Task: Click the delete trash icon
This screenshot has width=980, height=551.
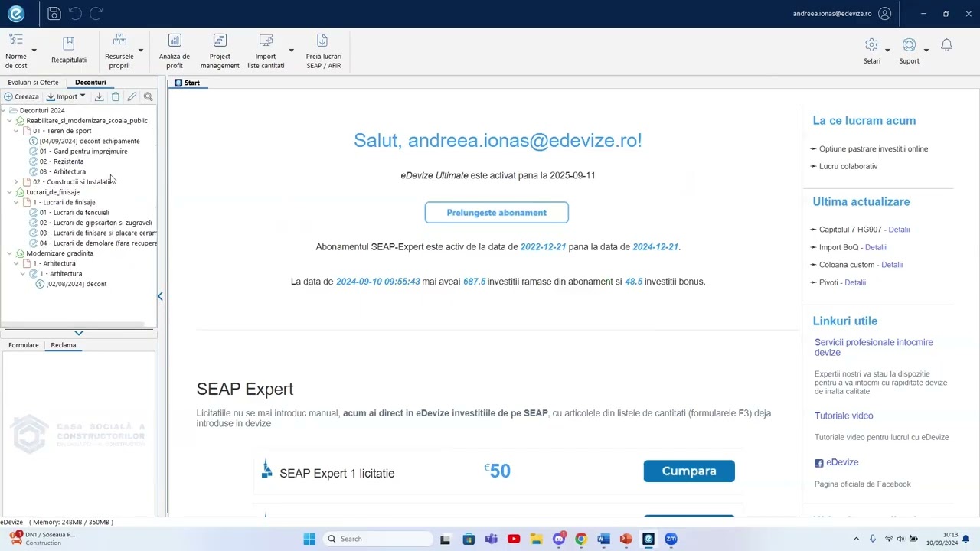Action: 116,96
